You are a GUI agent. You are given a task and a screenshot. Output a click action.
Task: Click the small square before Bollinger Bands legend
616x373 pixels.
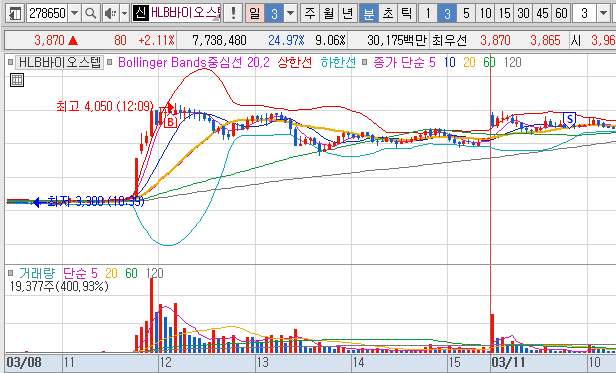tap(110, 62)
